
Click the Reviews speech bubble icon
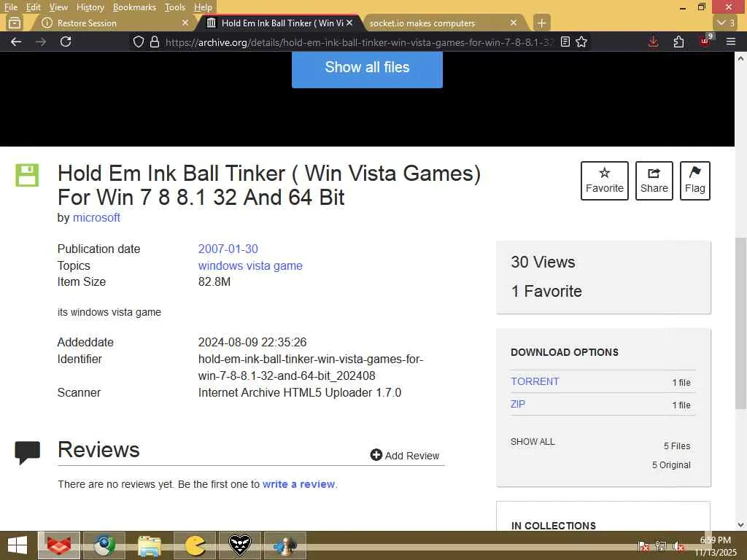tap(27, 452)
